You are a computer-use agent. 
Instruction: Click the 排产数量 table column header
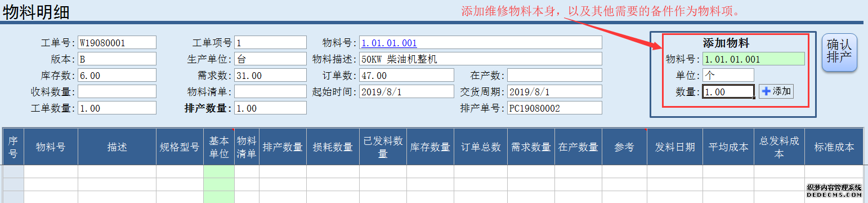click(x=283, y=147)
